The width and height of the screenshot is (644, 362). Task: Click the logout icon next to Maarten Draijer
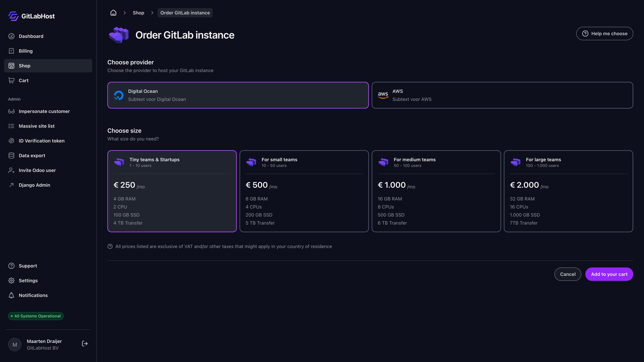tap(85, 343)
